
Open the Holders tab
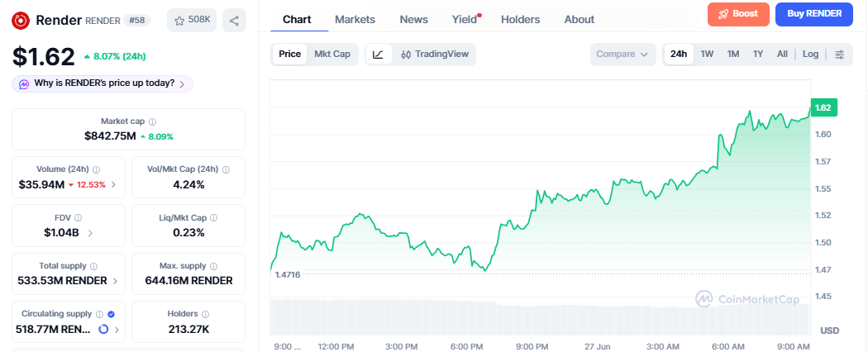click(520, 19)
